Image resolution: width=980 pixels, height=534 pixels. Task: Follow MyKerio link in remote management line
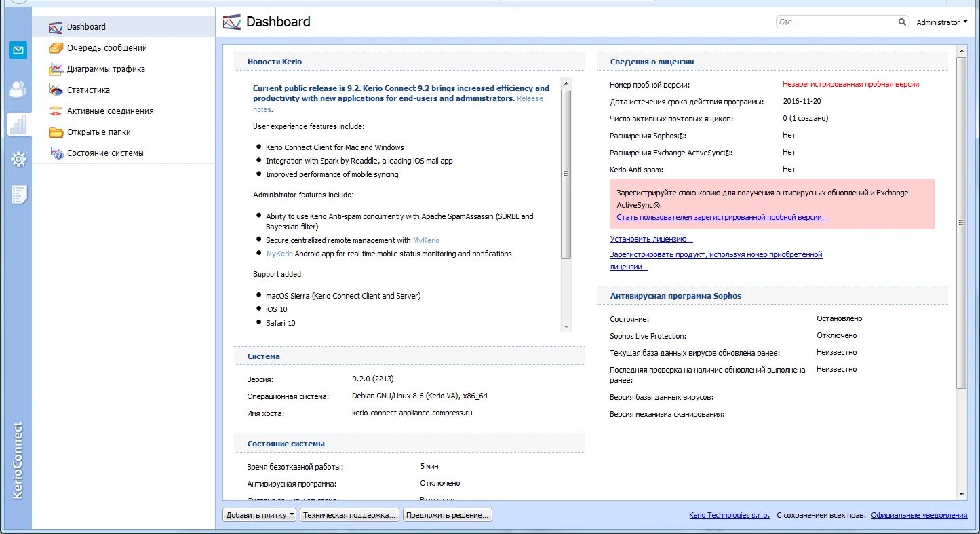pyautogui.click(x=426, y=240)
